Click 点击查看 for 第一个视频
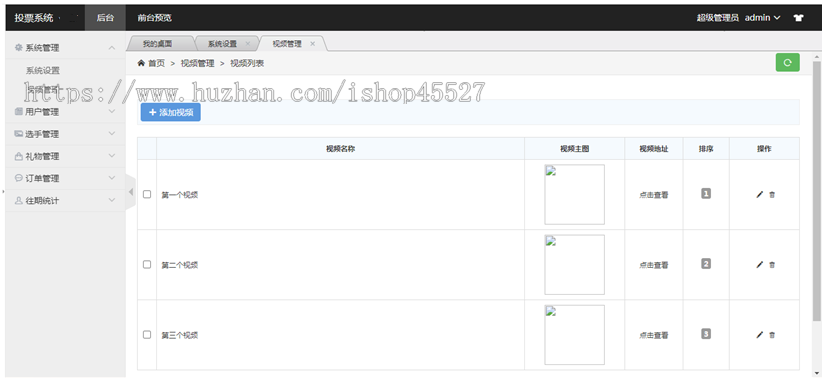The width and height of the screenshot is (824, 380). (654, 194)
